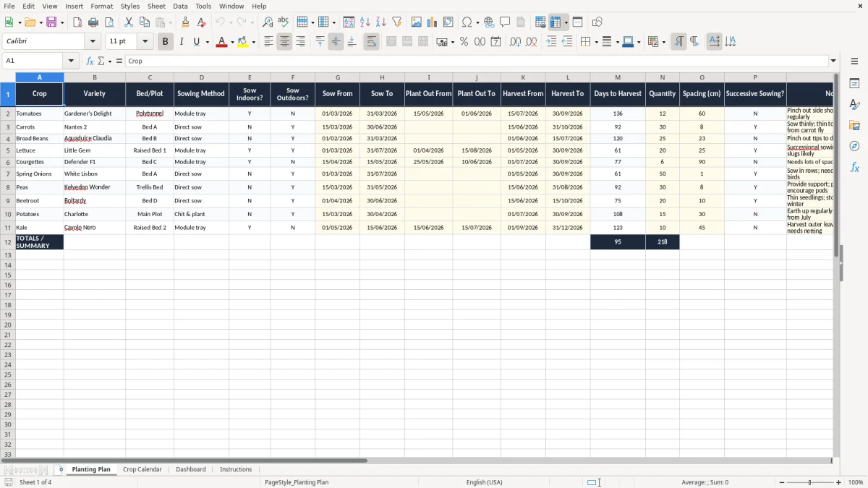Click the formula input line
The height and width of the screenshot is (488, 868).
(x=476, y=61)
